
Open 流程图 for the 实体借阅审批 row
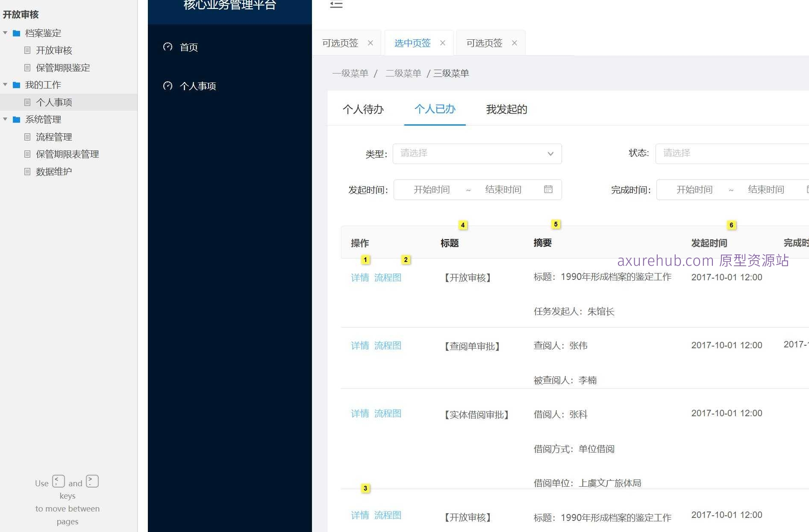pos(388,413)
